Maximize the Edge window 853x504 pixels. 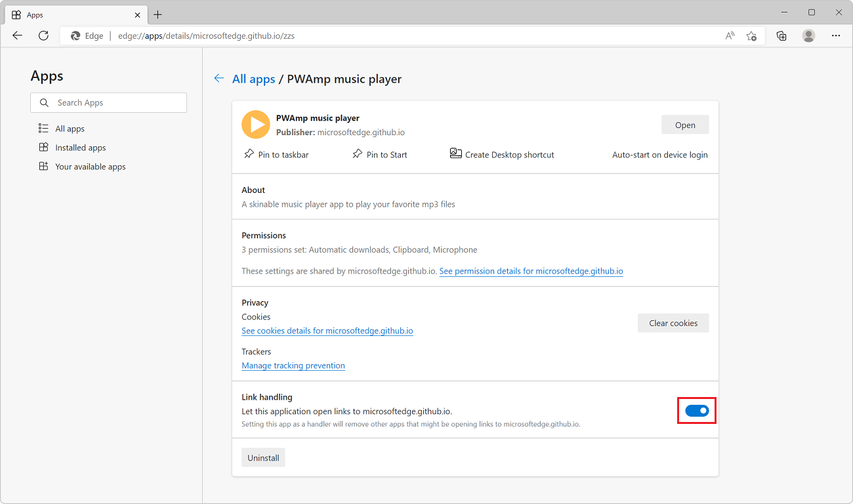pyautogui.click(x=812, y=12)
